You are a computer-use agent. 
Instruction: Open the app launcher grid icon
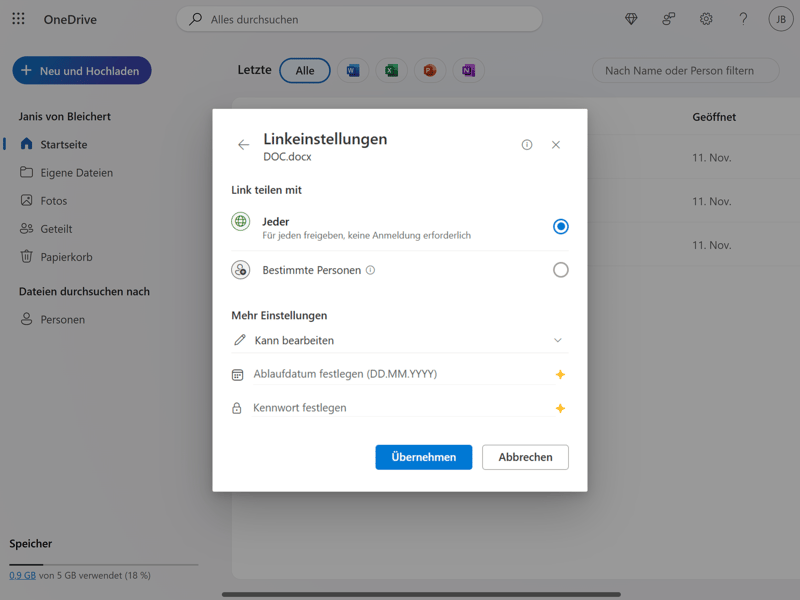tap(18, 19)
